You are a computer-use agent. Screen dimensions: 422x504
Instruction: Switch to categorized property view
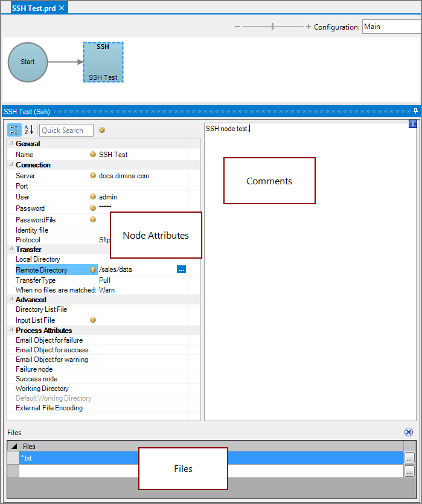coord(14,130)
